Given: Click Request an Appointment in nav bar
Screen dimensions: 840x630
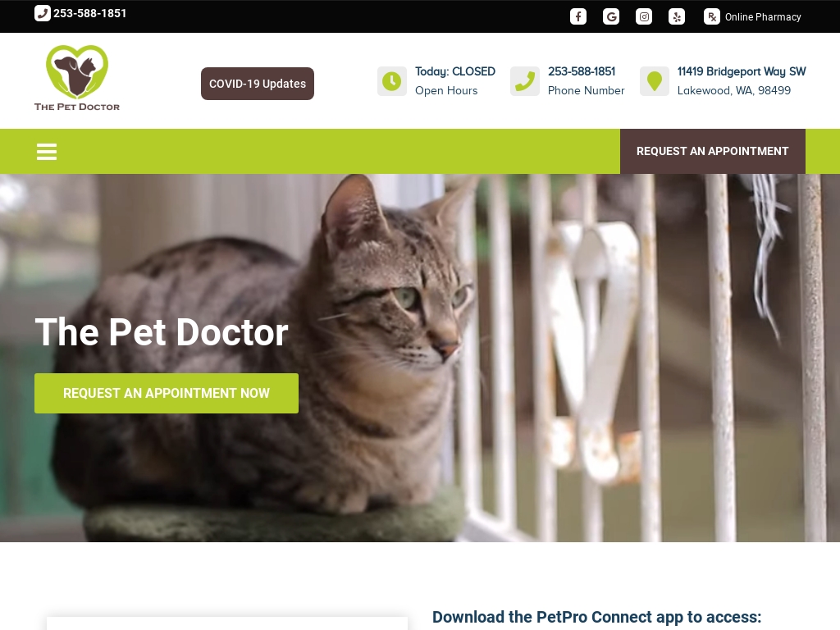Looking at the screenshot, I should tap(713, 151).
